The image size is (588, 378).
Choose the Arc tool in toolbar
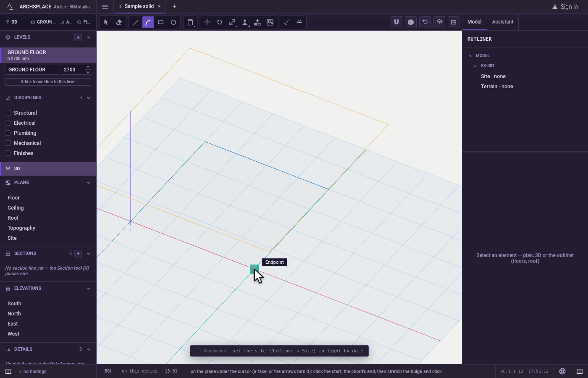pyautogui.click(x=148, y=22)
